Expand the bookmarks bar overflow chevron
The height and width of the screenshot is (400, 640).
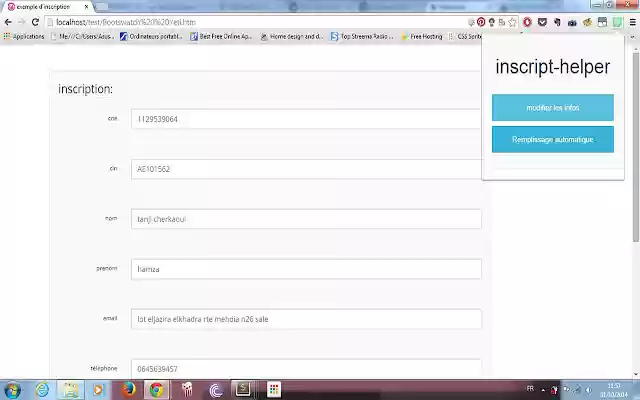tap(633, 37)
